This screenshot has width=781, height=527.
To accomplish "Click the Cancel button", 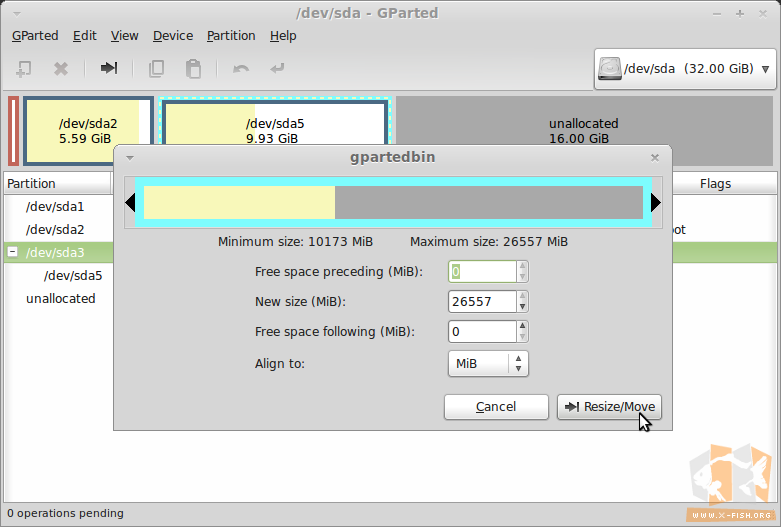I will [496, 407].
